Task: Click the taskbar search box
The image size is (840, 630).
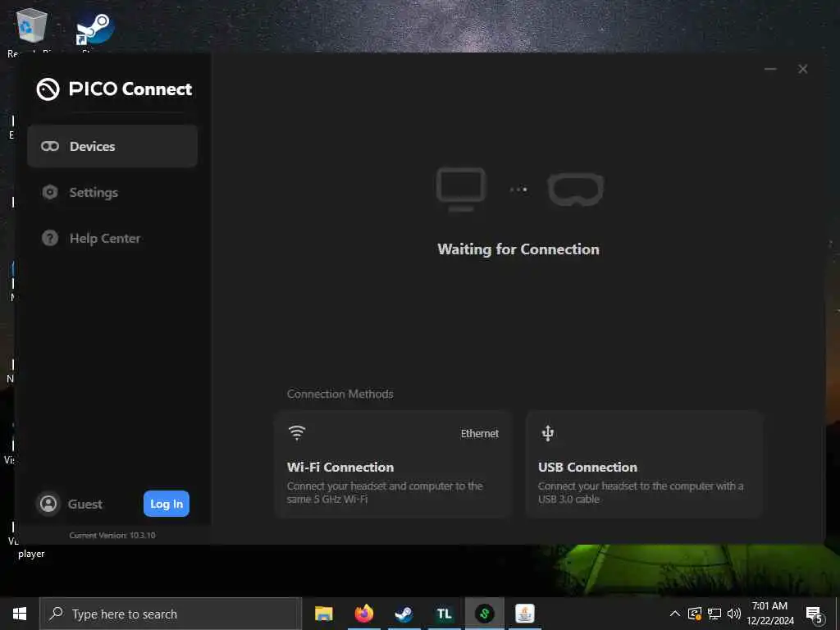Action: tap(171, 614)
